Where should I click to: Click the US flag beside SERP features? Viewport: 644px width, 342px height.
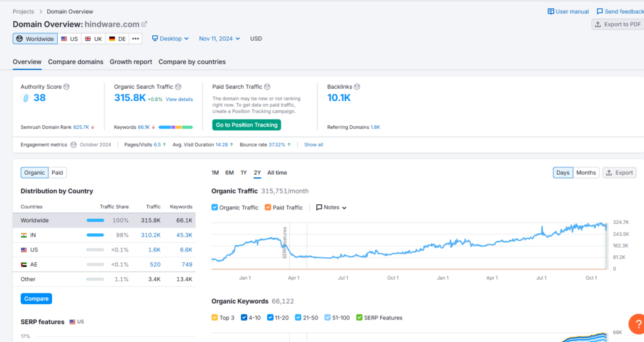pos(72,322)
